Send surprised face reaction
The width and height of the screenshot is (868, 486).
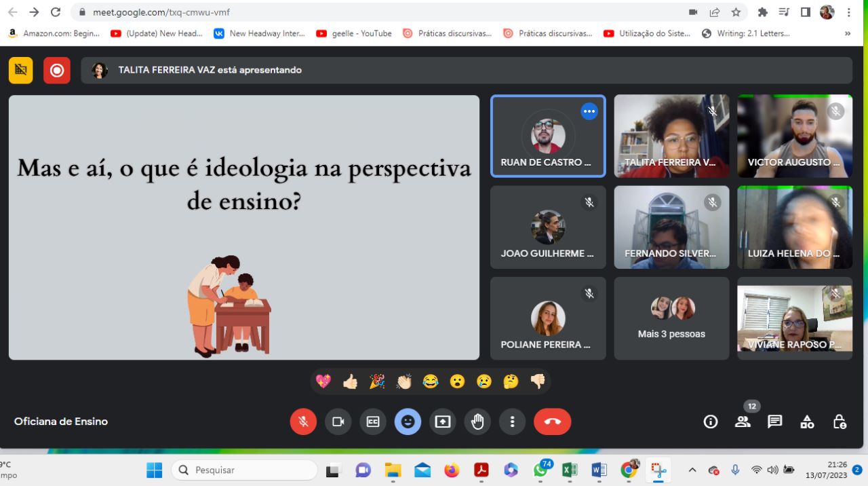click(458, 381)
